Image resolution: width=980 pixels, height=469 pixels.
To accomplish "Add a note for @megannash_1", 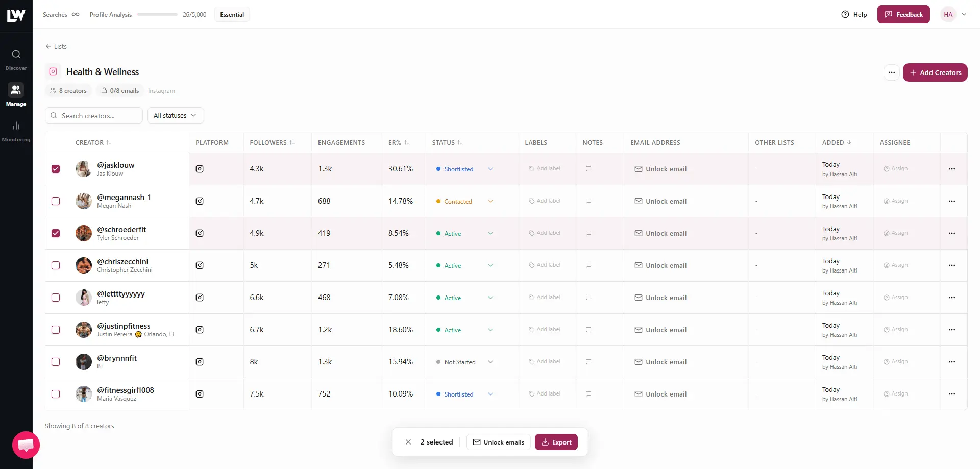I will click(x=589, y=201).
